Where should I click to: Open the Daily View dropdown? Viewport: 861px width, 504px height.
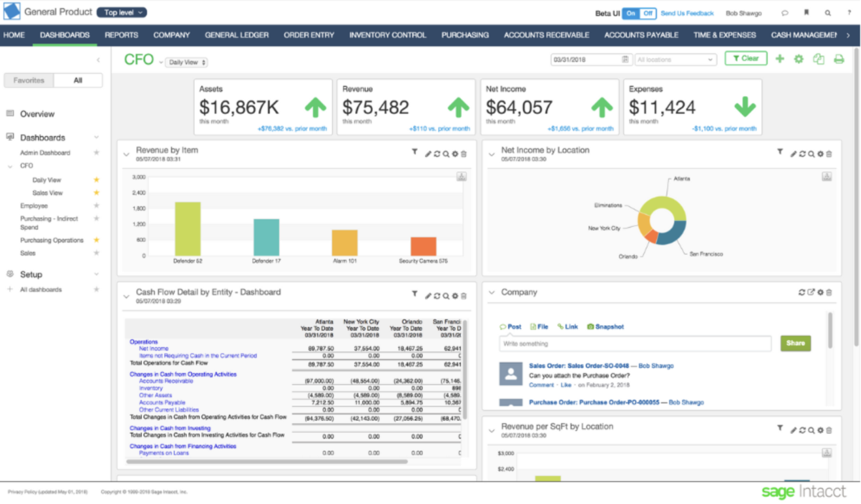click(186, 62)
